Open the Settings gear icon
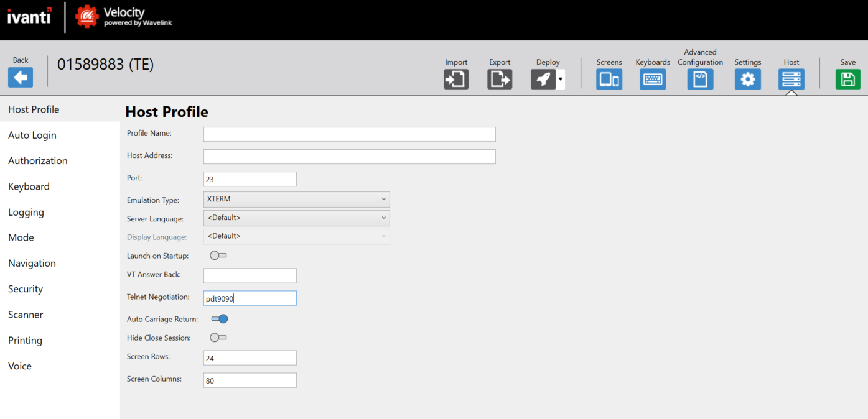Screen dimensions: 868x419 tap(747, 78)
